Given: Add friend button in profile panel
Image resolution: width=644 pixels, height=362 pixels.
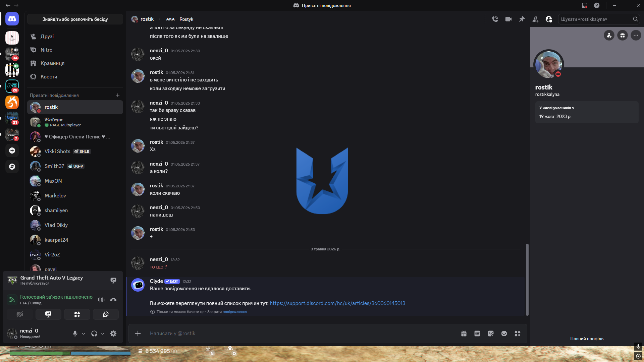Looking at the screenshot, I should point(609,35).
